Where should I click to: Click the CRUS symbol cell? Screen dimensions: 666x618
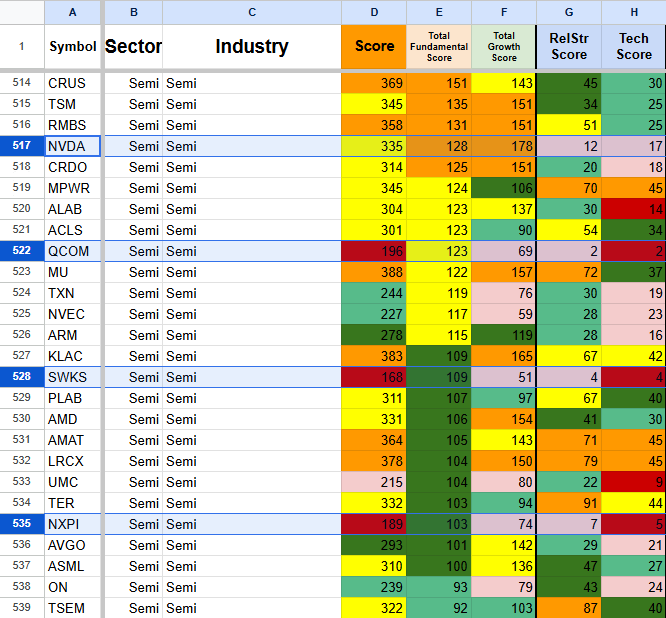(x=73, y=83)
